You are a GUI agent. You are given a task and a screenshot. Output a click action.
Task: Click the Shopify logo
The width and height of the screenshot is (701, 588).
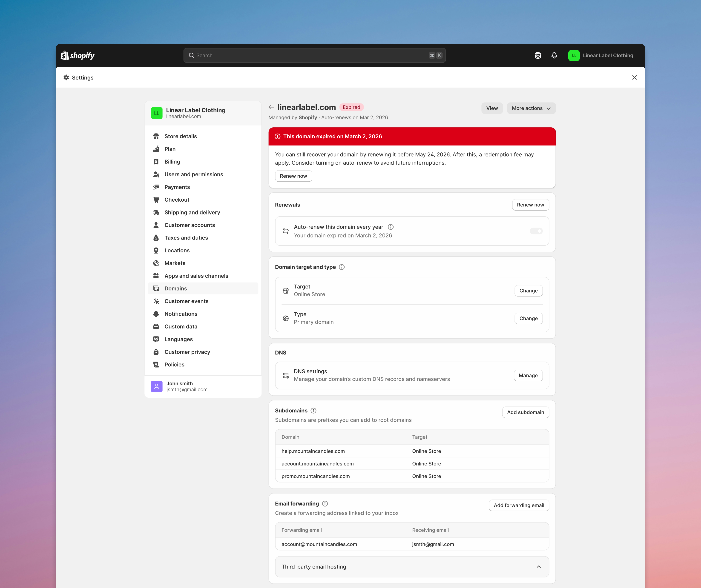(78, 55)
